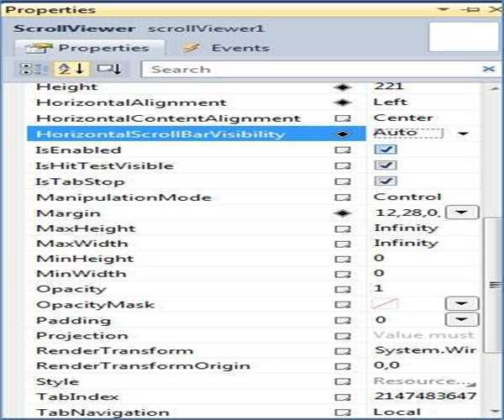Click the RenderTransformOrigin property marker
The width and height of the screenshot is (504, 420).
(x=343, y=366)
